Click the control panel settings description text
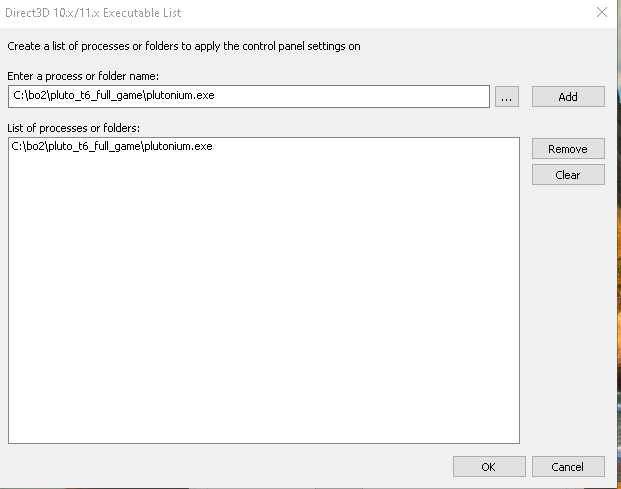621x489 pixels. point(184,46)
